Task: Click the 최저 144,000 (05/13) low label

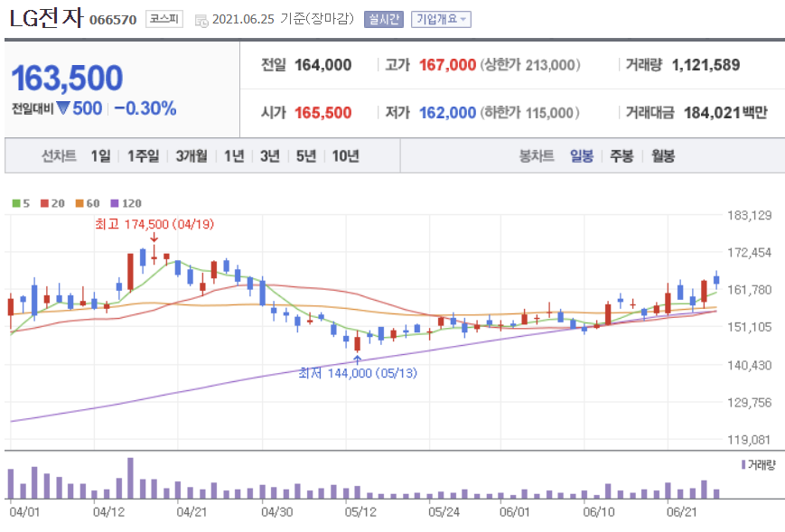Action: (x=358, y=373)
